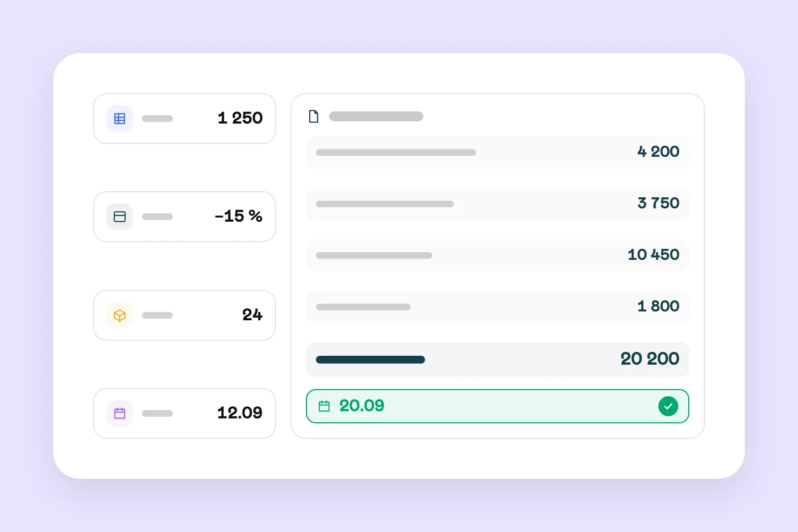Viewport: 798px width, 532px height.
Task: Open the 12.09 date card
Action: click(x=185, y=413)
